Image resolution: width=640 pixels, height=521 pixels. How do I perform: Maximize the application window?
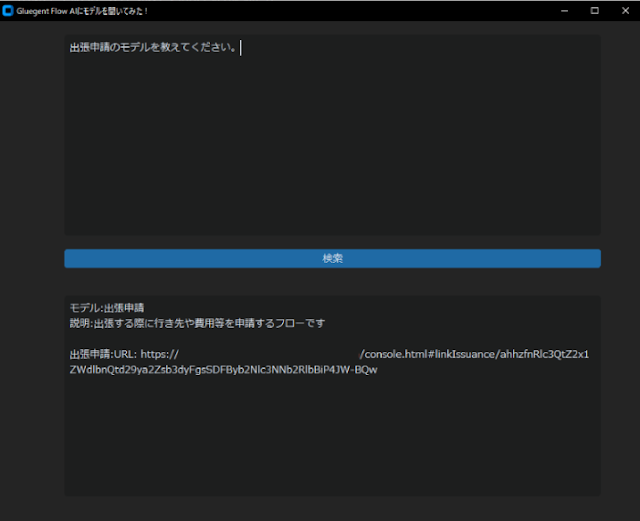click(594, 10)
